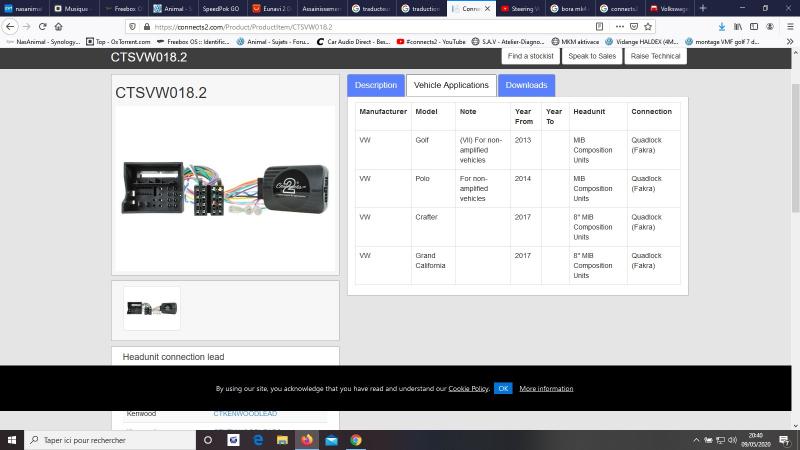
Task: Open page actions three-dots menu
Action: pos(619,27)
